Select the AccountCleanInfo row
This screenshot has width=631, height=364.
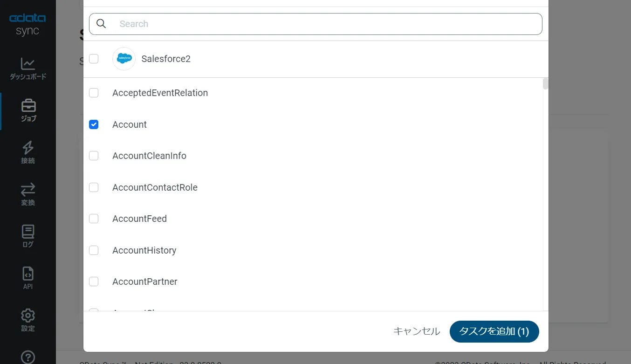(x=149, y=156)
